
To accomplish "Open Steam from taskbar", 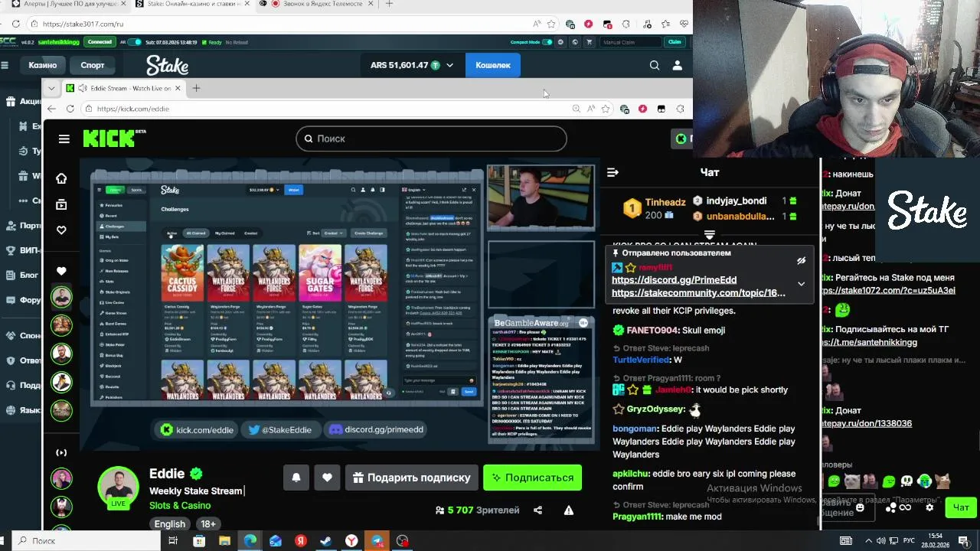I will pos(325,541).
